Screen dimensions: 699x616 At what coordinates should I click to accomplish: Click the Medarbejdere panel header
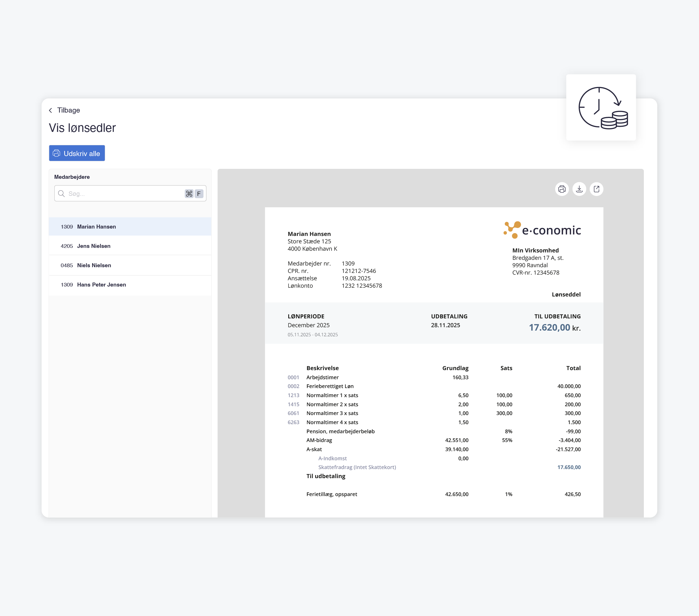click(x=72, y=177)
